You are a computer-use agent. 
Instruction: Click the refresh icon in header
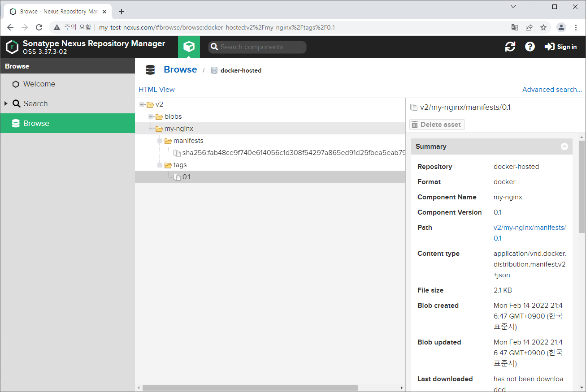point(510,47)
